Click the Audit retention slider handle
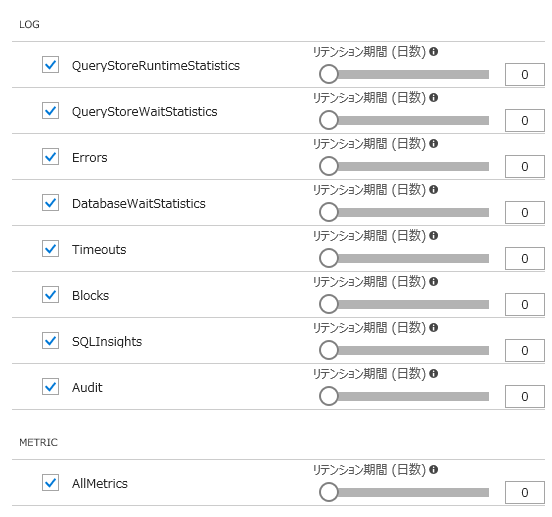The image size is (552, 517). coord(328,396)
